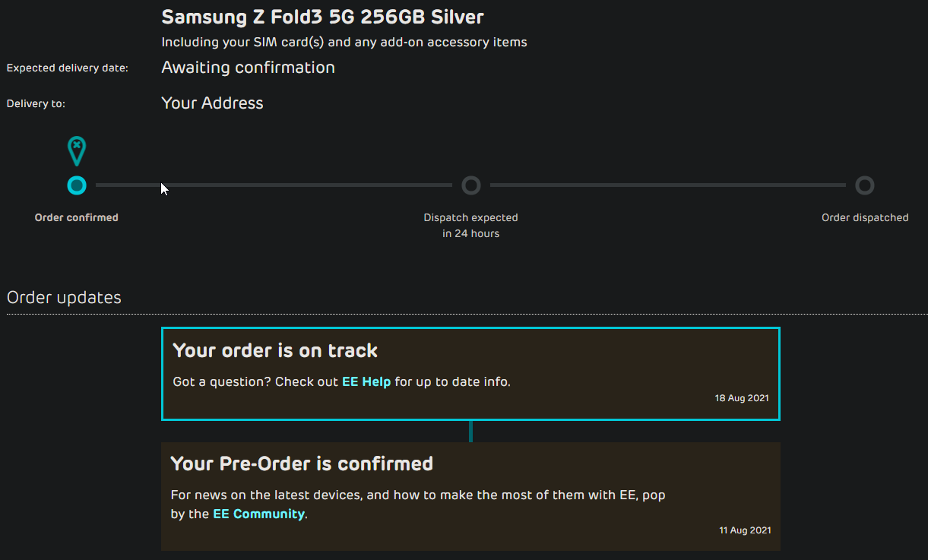This screenshot has width=928, height=560.
Task: Click the Your Address delivery text
Action: click(x=212, y=103)
